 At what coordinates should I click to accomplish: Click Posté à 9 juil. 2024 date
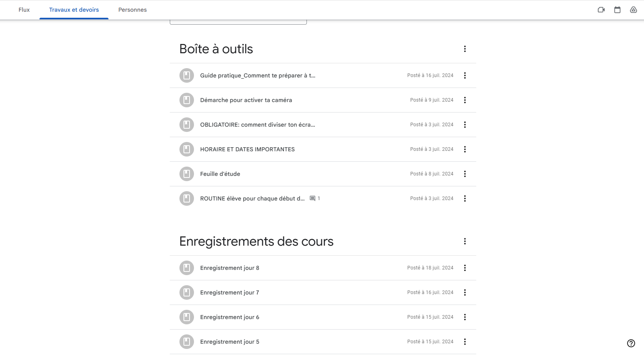(x=432, y=100)
